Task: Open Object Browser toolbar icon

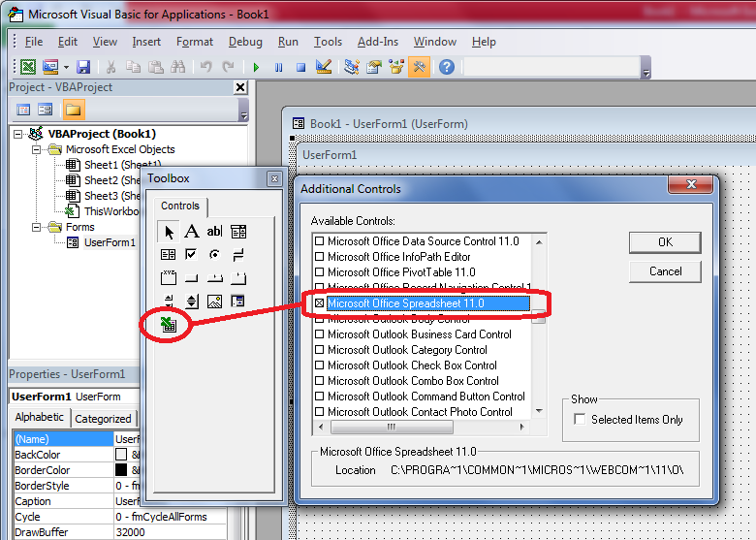Action: [396, 67]
